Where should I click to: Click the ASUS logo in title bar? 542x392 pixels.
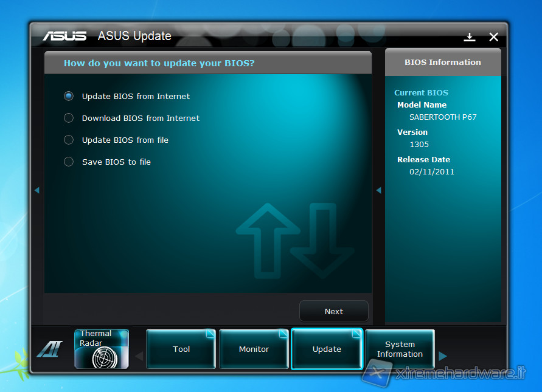(64, 36)
